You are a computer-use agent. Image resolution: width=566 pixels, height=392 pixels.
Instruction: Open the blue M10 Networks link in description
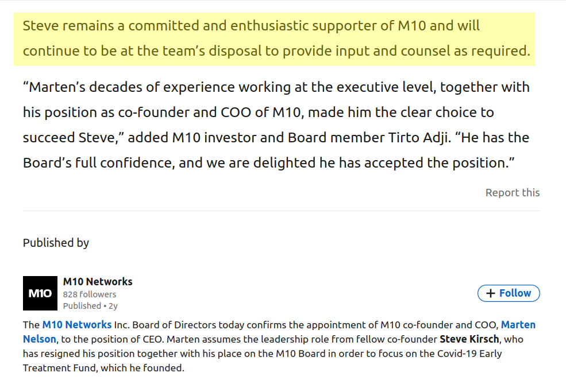(77, 325)
